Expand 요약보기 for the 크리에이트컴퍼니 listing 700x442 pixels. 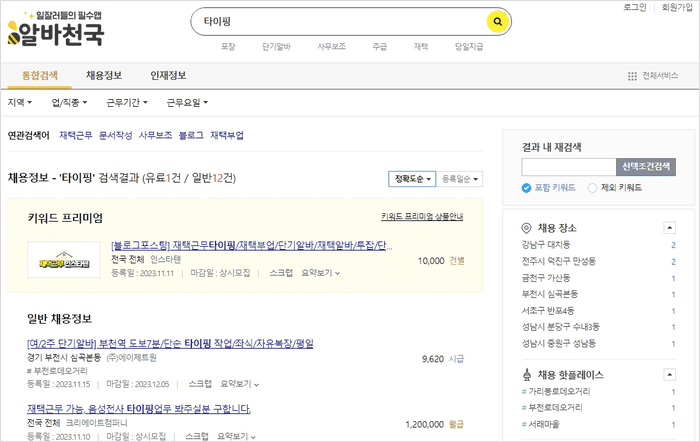coord(237,436)
